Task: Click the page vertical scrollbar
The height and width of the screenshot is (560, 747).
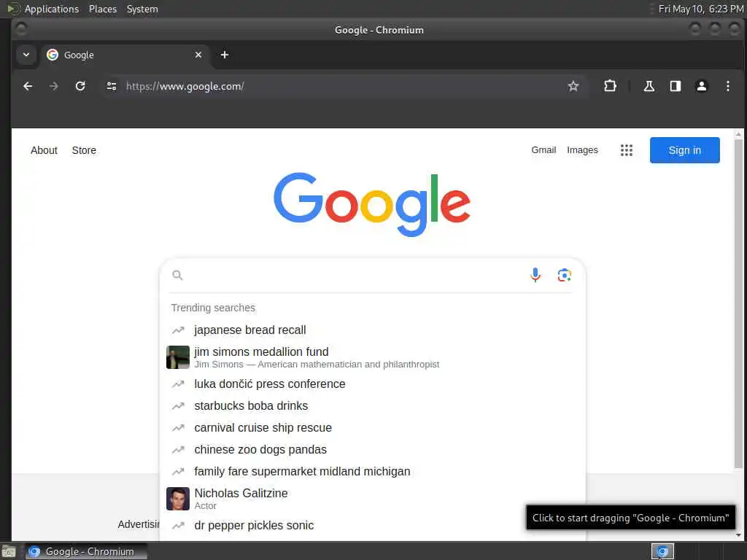Action: [x=738, y=305]
